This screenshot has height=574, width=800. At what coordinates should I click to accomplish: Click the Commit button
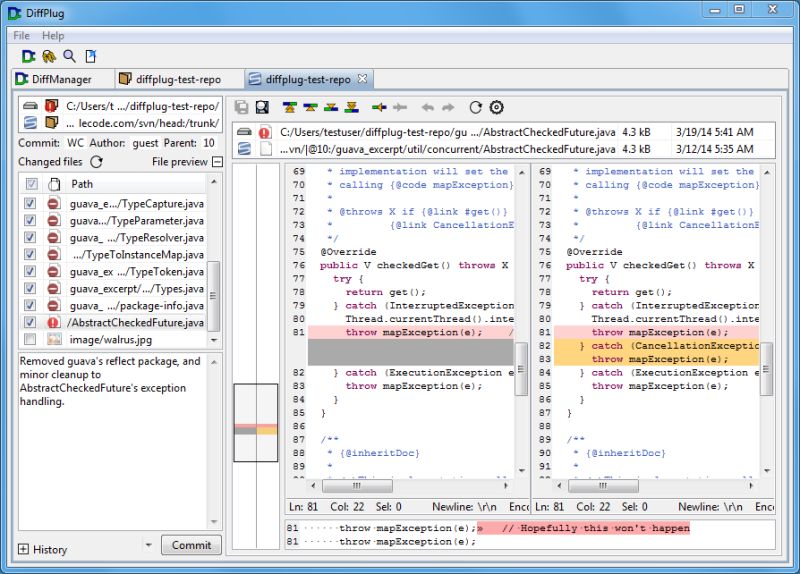191,545
